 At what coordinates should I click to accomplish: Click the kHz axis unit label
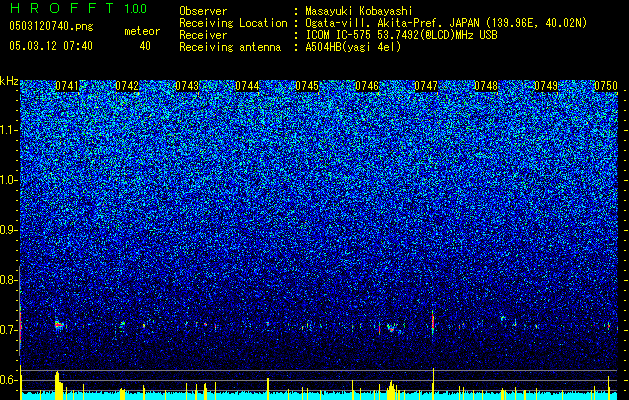9,81
